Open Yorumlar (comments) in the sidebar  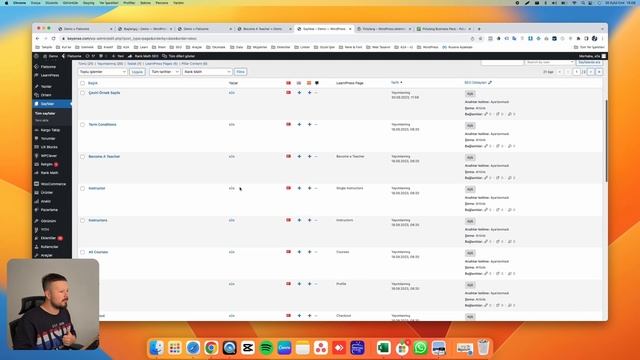pos(48,139)
